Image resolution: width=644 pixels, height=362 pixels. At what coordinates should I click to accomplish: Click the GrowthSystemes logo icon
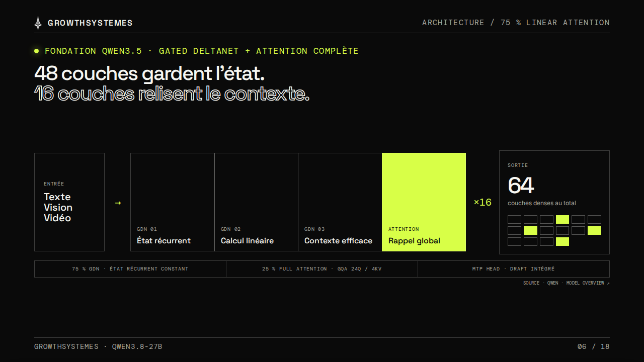pyautogui.click(x=38, y=23)
